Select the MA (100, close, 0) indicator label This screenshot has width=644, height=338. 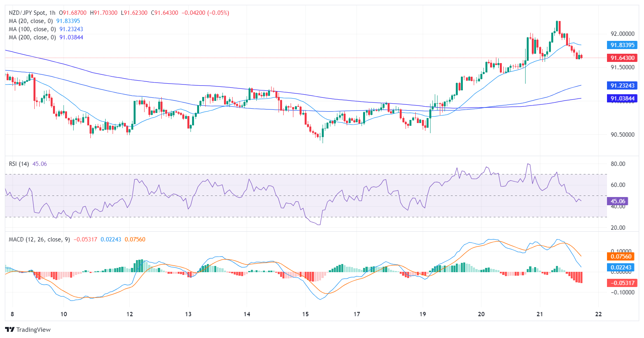click(32, 29)
